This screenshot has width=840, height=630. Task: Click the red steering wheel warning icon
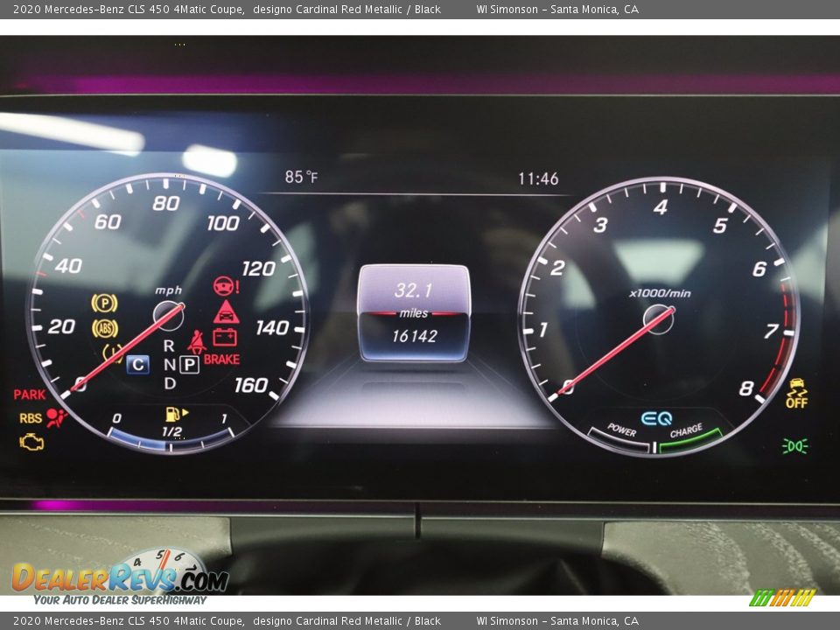coord(226,287)
